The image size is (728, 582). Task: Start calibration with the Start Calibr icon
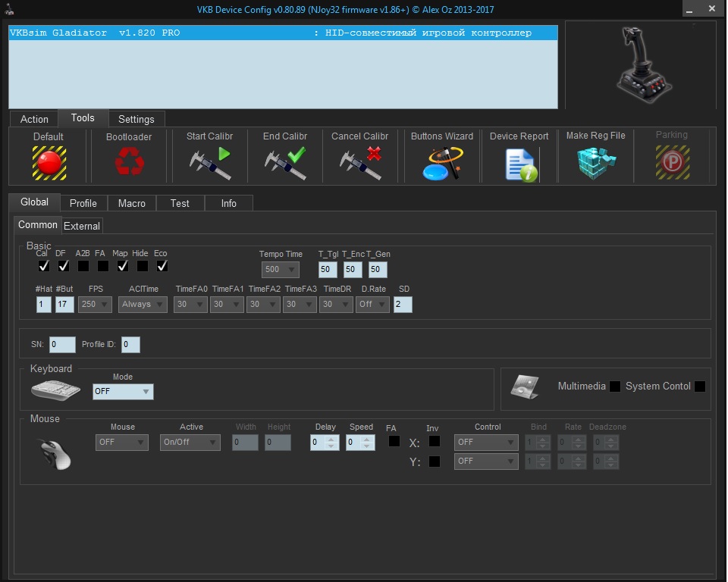210,163
